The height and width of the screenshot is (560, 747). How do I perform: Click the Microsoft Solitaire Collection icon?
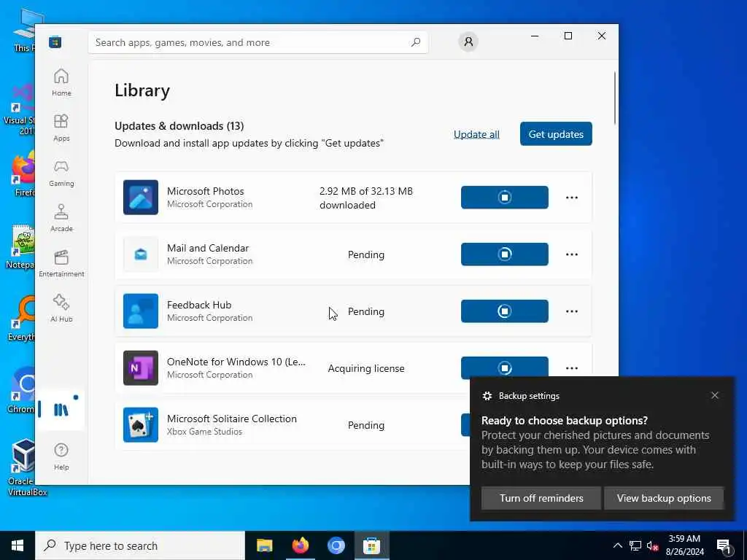click(141, 425)
